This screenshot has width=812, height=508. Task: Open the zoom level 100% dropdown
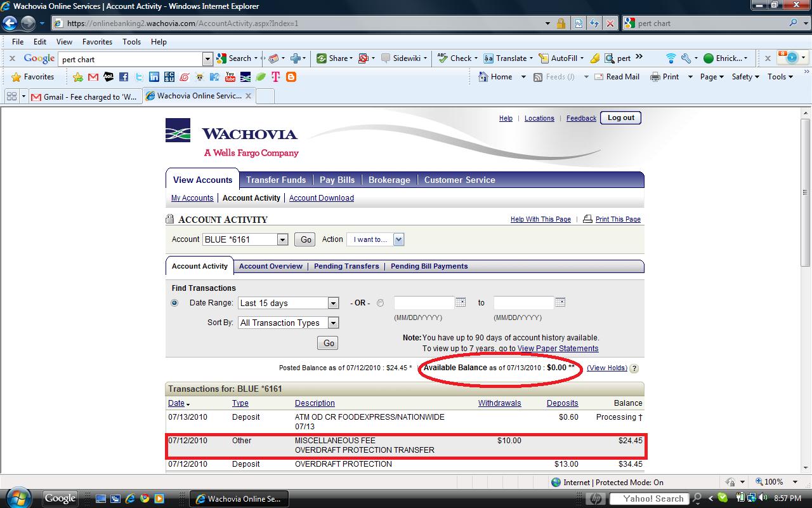[796, 482]
